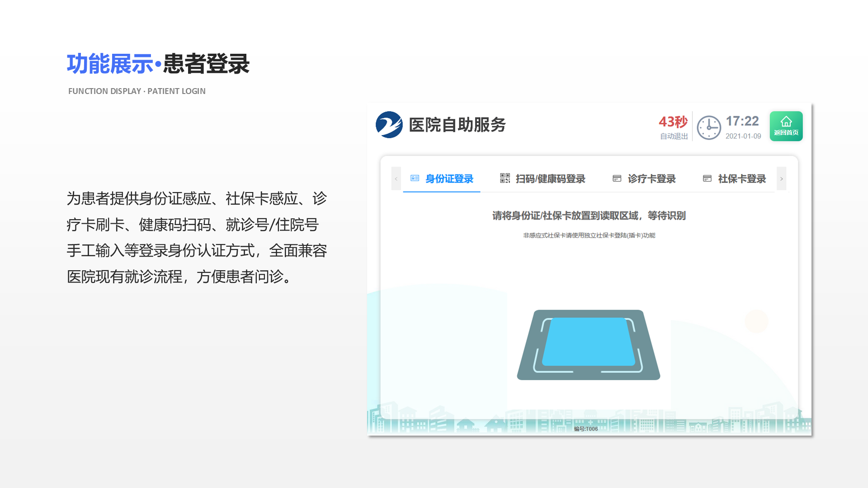Screen dimensions: 868x488
Task: Click the card icon next to 社保卡登录
Action: [x=707, y=178]
